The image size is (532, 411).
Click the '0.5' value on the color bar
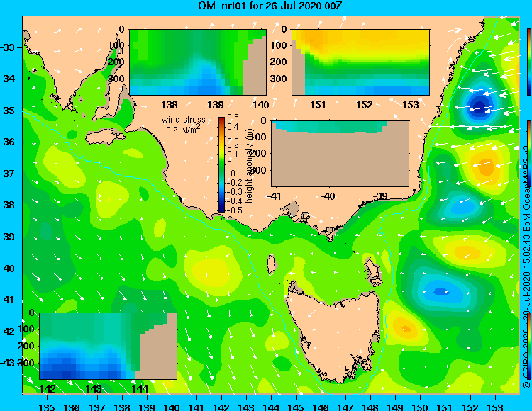pyautogui.click(x=233, y=118)
